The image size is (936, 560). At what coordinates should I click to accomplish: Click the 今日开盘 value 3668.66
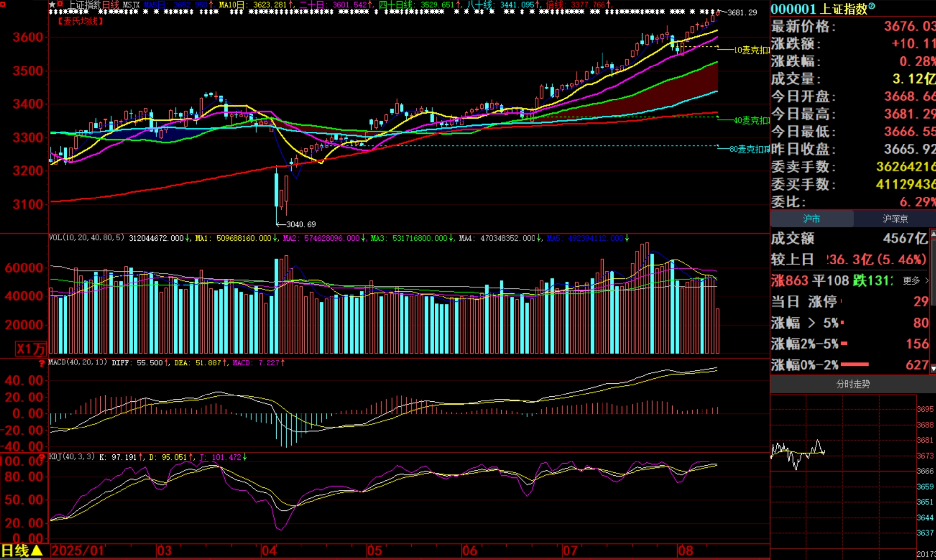[909, 96]
